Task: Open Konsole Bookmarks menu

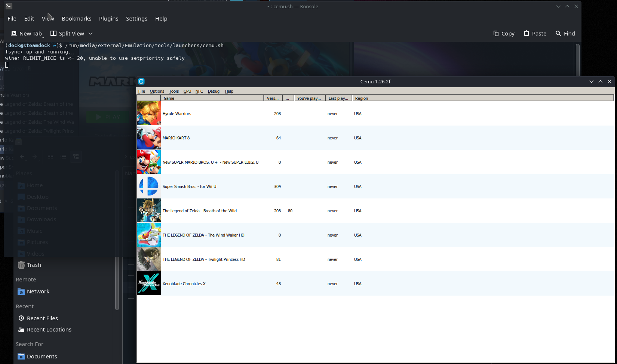Action: click(76, 19)
